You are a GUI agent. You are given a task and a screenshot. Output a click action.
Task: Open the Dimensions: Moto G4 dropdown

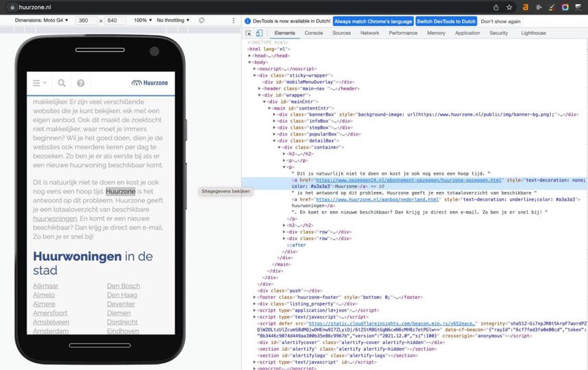[x=41, y=21]
